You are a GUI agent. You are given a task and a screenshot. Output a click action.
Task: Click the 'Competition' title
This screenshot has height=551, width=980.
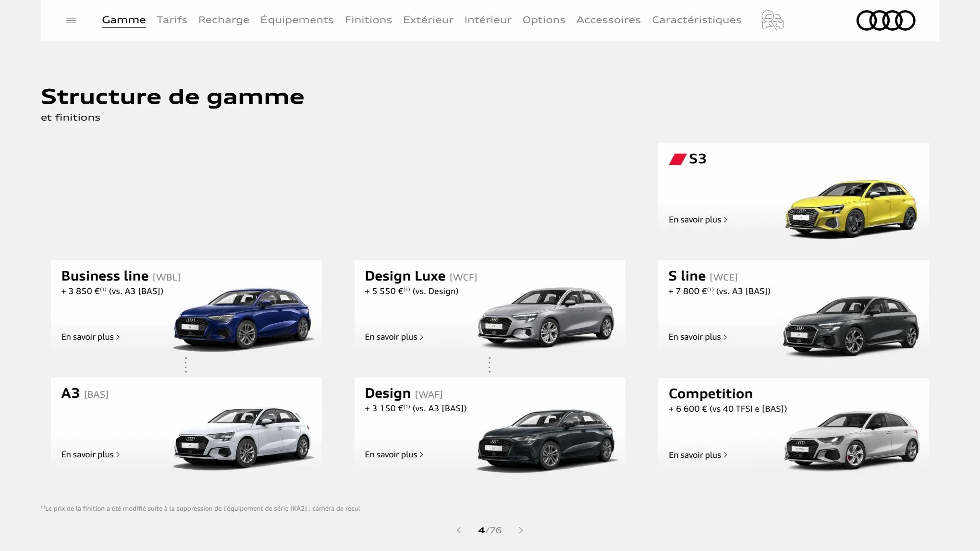[710, 394]
